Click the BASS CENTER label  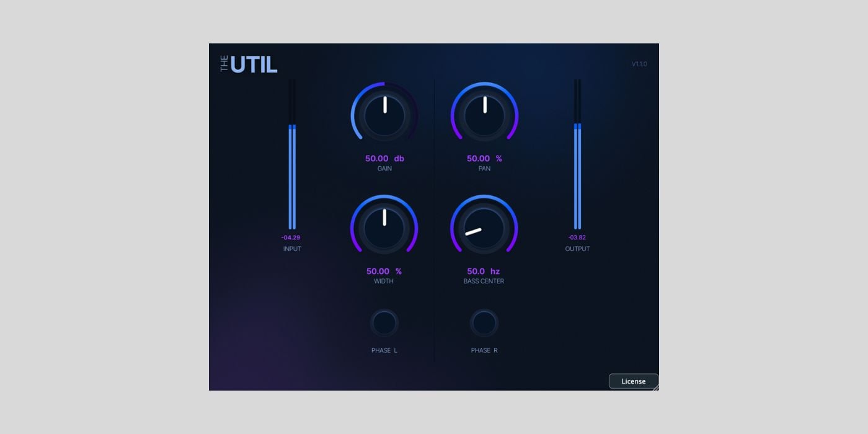tap(484, 281)
